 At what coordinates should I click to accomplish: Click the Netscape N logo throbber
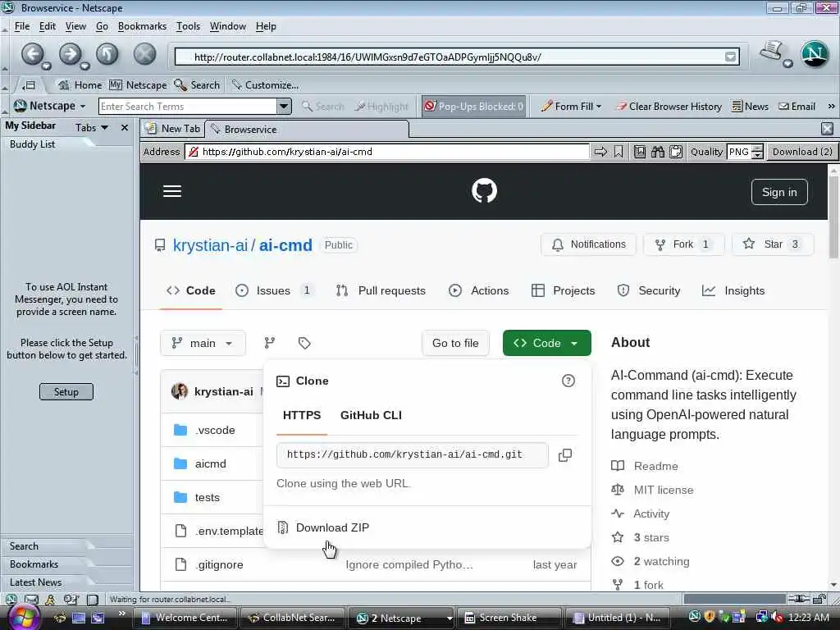[x=815, y=54]
